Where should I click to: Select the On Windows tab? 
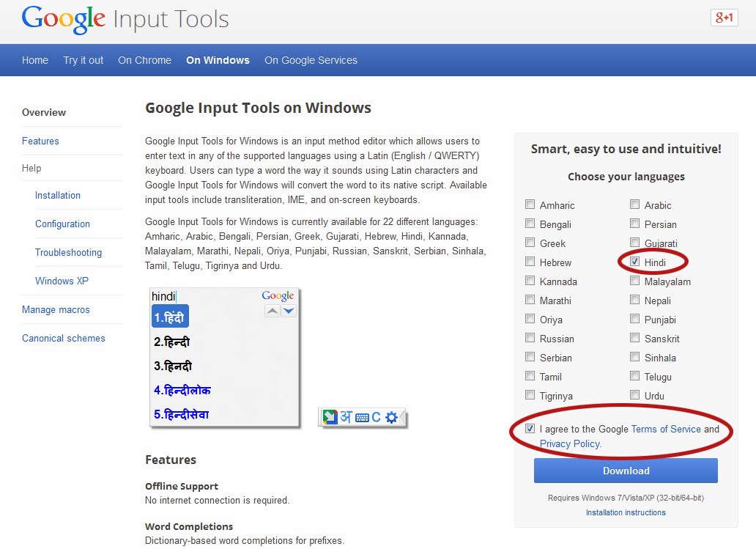tap(218, 60)
